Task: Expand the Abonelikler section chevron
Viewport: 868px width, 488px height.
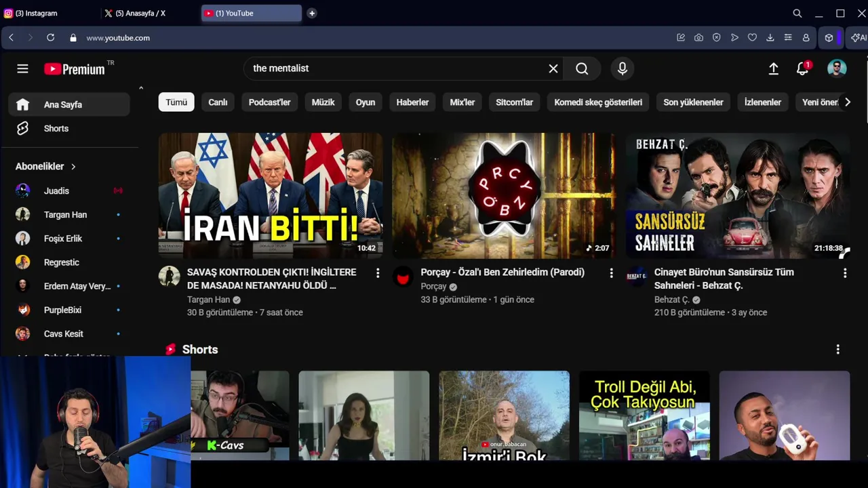Action: tap(73, 167)
